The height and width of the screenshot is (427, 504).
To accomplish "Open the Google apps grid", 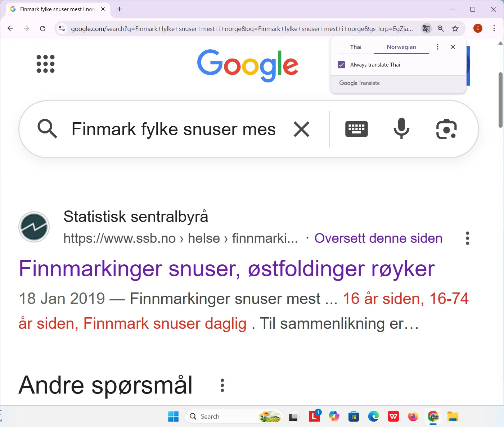I will coord(45,64).
